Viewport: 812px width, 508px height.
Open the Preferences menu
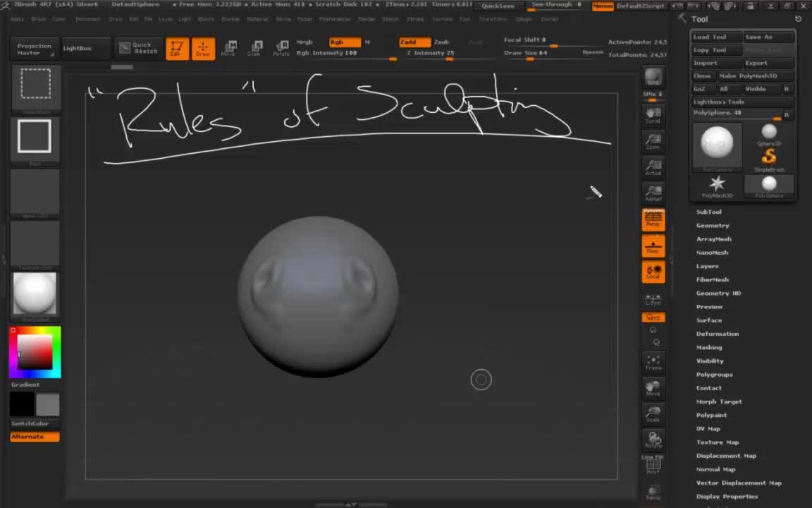(x=335, y=19)
